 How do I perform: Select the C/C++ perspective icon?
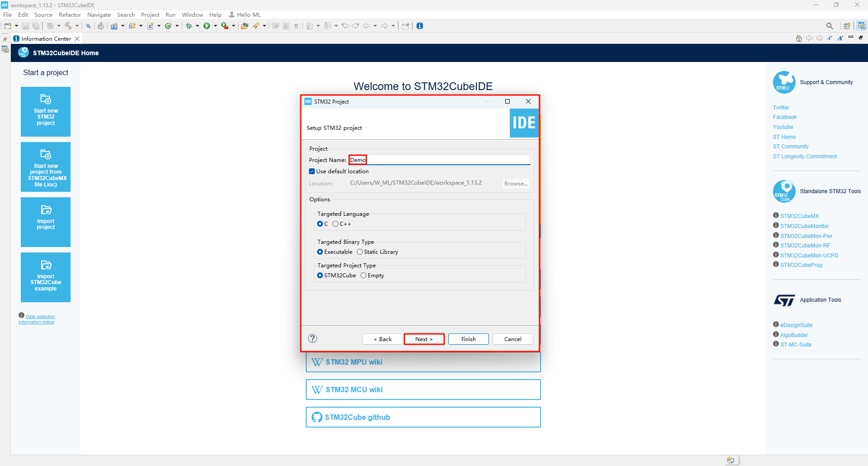(x=862, y=26)
